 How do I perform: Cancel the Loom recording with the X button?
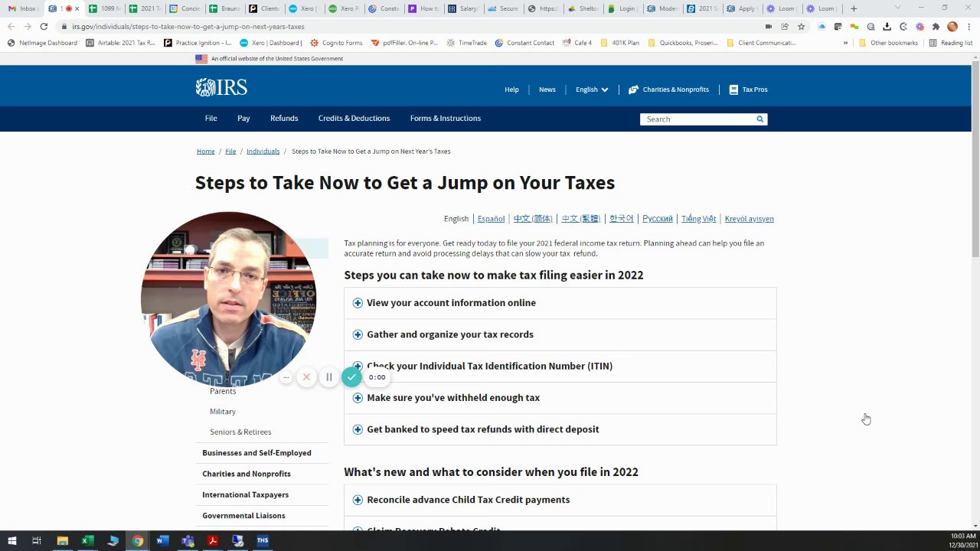pyautogui.click(x=306, y=377)
